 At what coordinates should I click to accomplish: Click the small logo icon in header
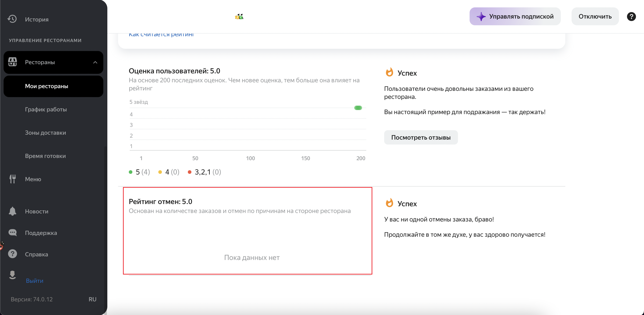239,17
